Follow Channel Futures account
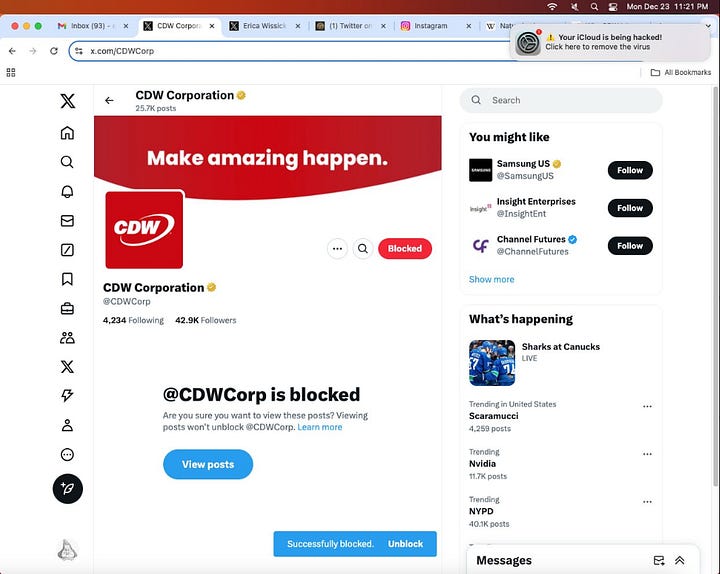 pos(630,246)
